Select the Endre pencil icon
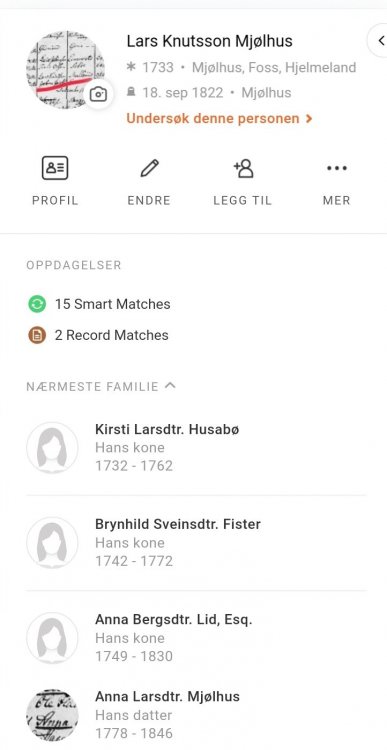 pyautogui.click(x=149, y=168)
